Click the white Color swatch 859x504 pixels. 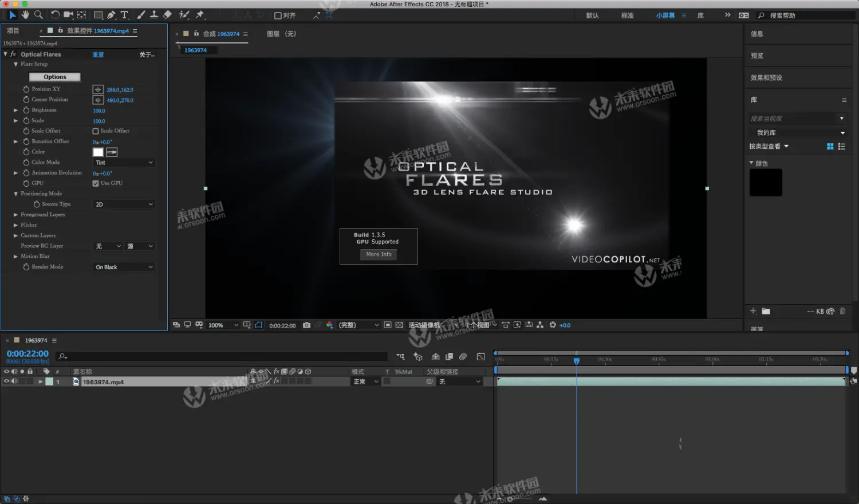(98, 152)
